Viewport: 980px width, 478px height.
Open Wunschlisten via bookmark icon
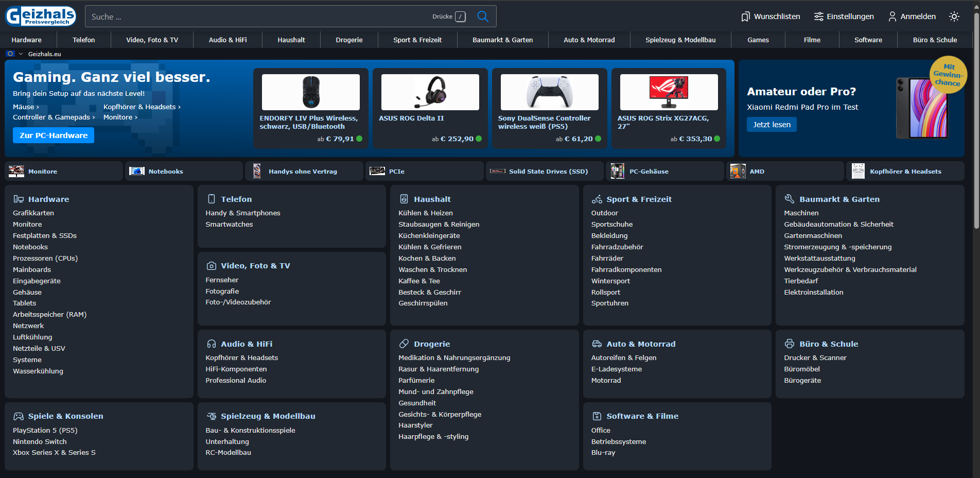(x=745, y=16)
